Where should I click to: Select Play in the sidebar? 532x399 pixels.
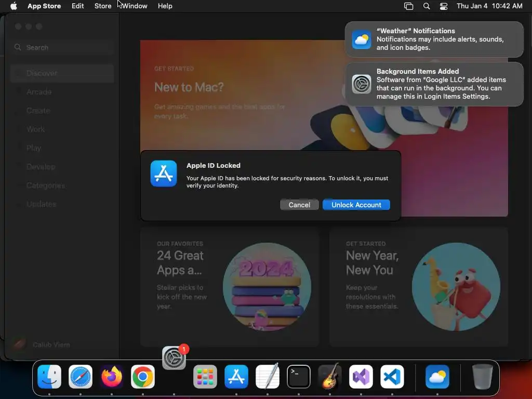pos(62,148)
